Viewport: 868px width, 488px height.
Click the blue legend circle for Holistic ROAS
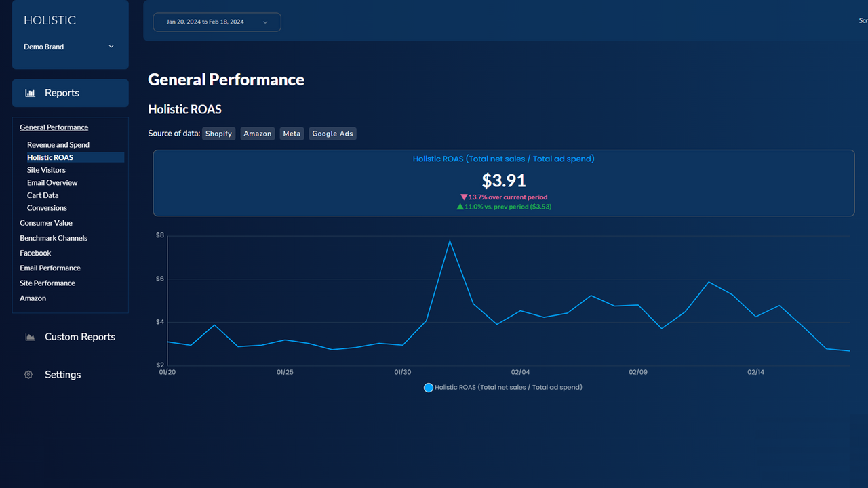tap(428, 388)
